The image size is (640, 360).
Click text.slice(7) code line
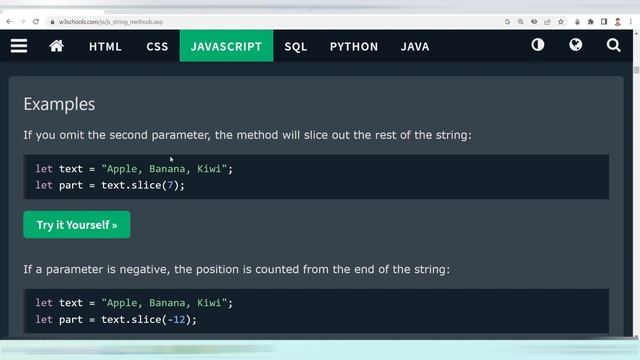[110, 185]
